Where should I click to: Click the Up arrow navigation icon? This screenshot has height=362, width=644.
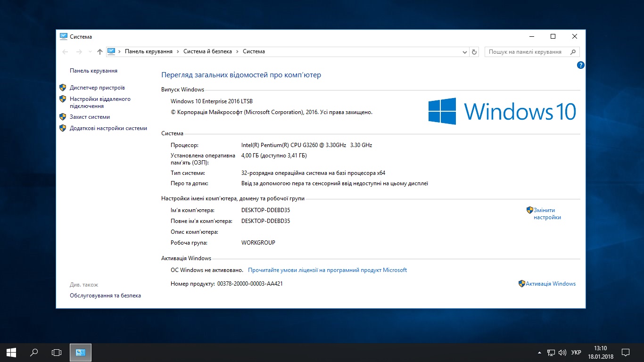tap(99, 52)
